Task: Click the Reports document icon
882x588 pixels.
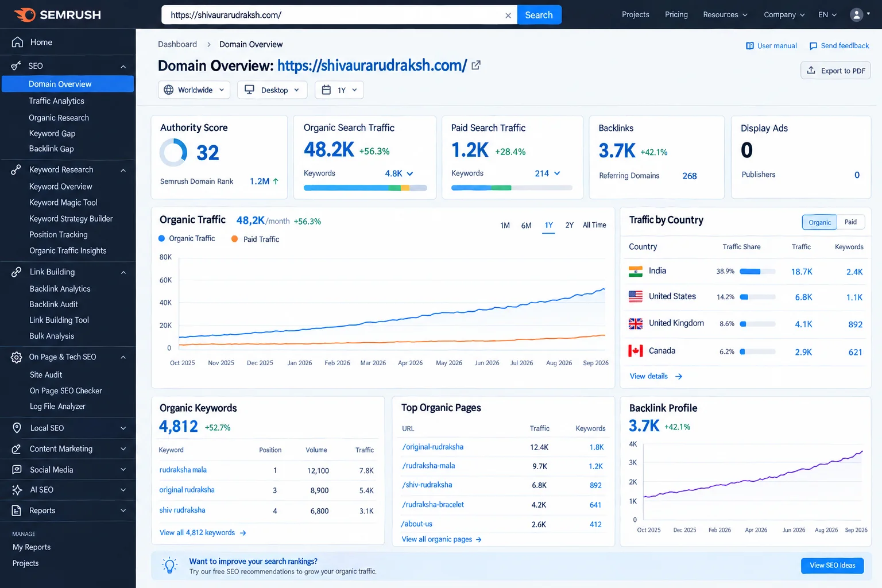Action: [17, 510]
